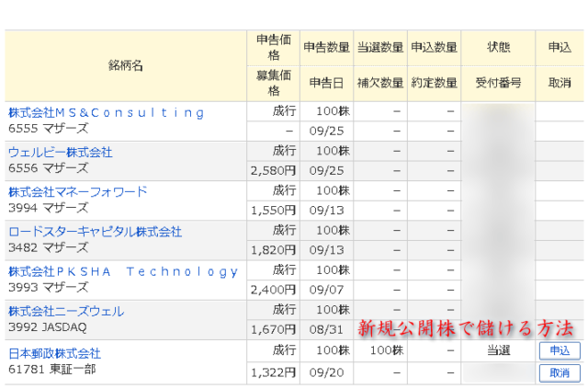Select the 61781 東証一部 code text

click(52, 370)
